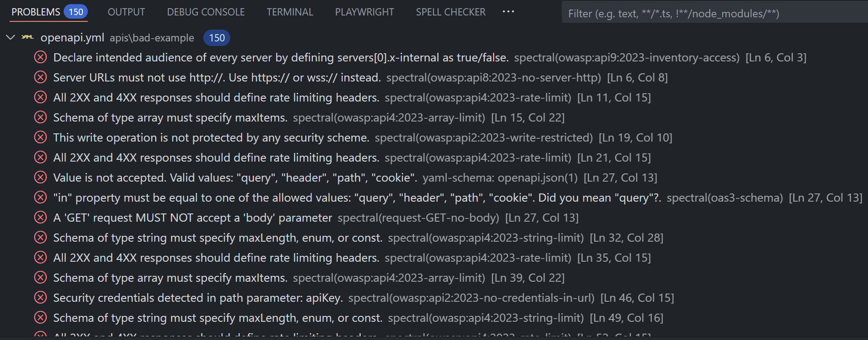Select maxLength string message at Ln 49
The width and height of the screenshot is (868, 340).
click(218, 318)
